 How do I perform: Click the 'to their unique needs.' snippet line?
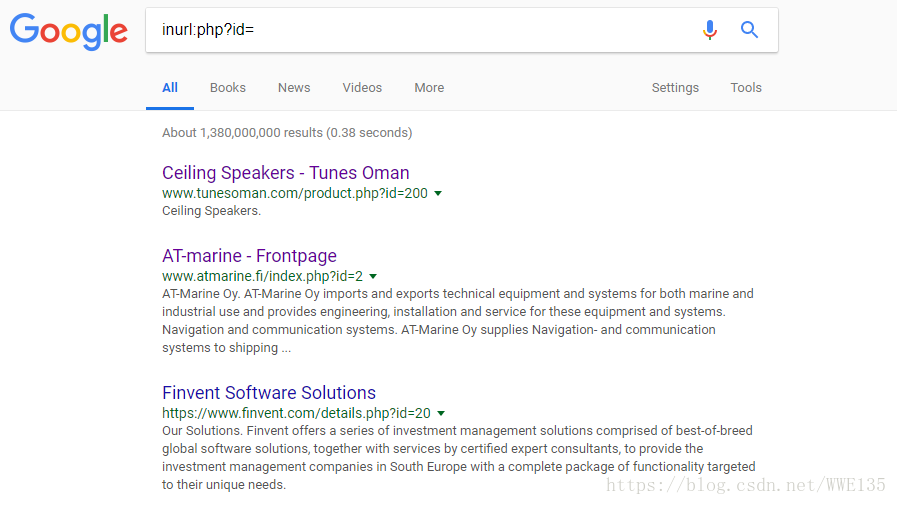click(x=224, y=484)
